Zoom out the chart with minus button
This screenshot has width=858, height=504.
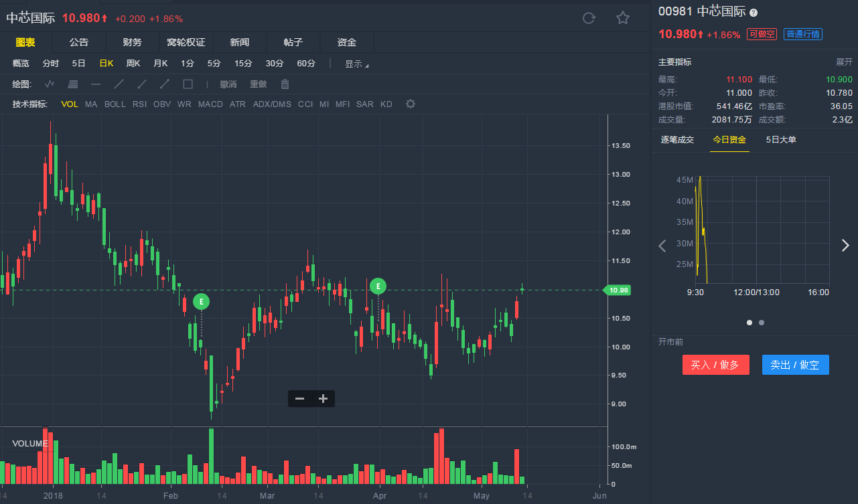299,399
